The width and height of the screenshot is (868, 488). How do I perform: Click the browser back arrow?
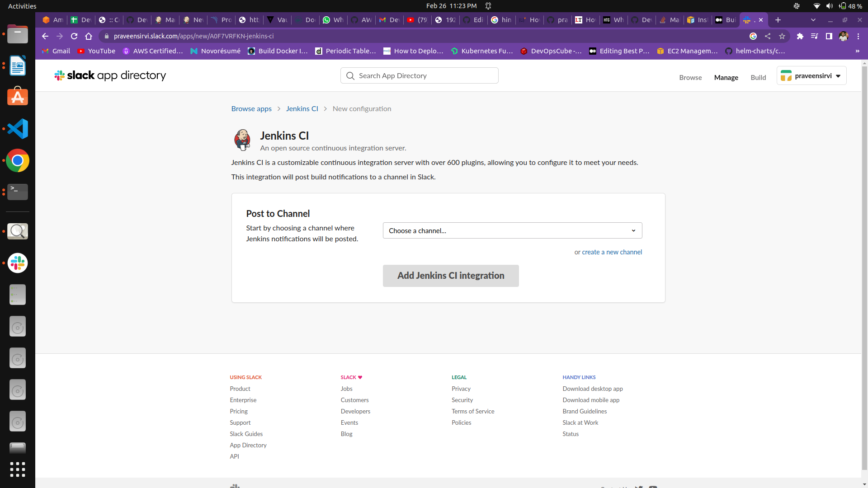pyautogui.click(x=45, y=36)
